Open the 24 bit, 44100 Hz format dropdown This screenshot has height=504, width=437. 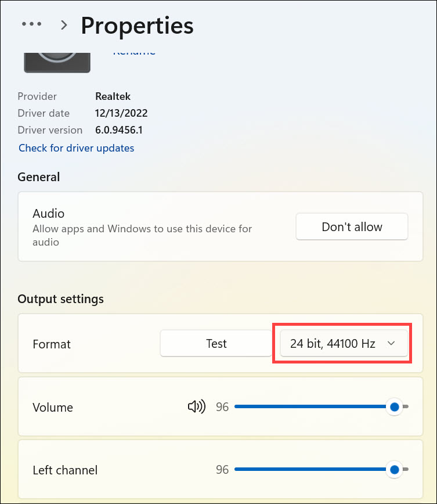click(342, 344)
